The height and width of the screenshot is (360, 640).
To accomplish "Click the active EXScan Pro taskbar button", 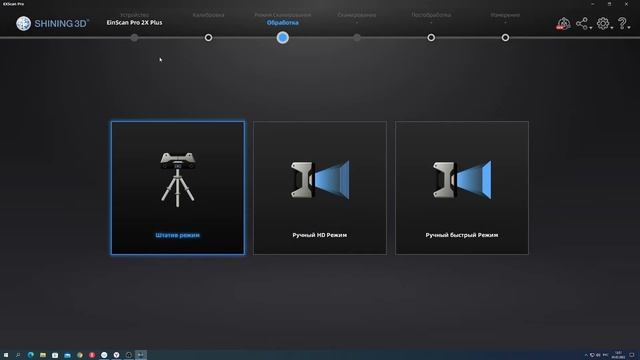I will (141, 355).
